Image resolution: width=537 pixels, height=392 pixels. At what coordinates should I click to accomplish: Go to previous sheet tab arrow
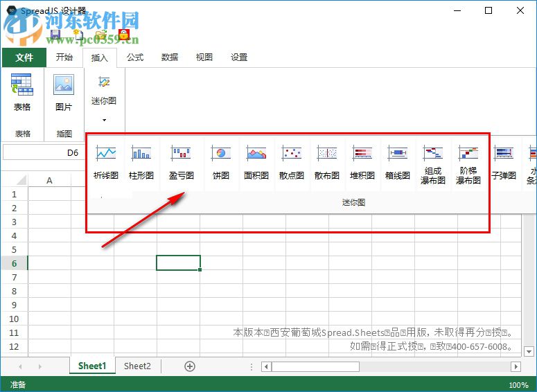(21, 366)
